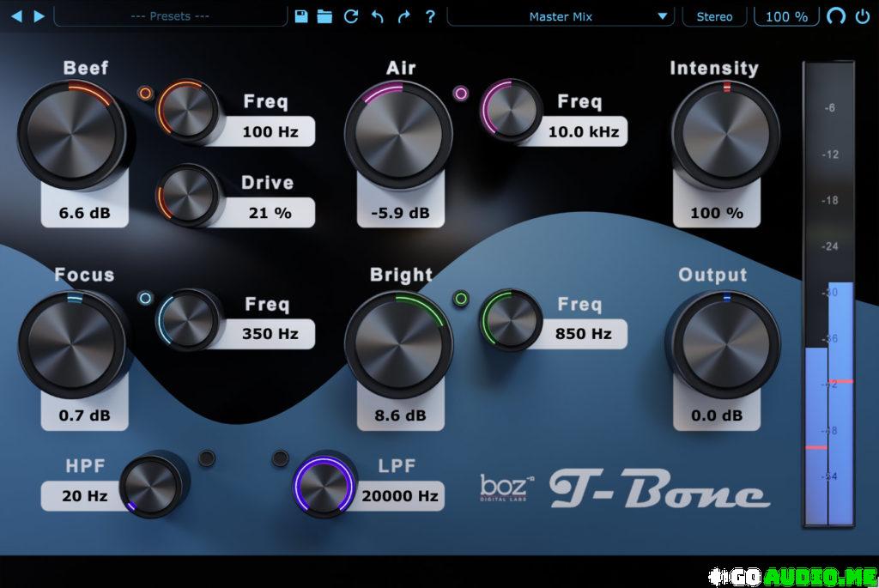
Task: Toggle the blue Focus band enable LED
Action: click(x=145, y=298)
